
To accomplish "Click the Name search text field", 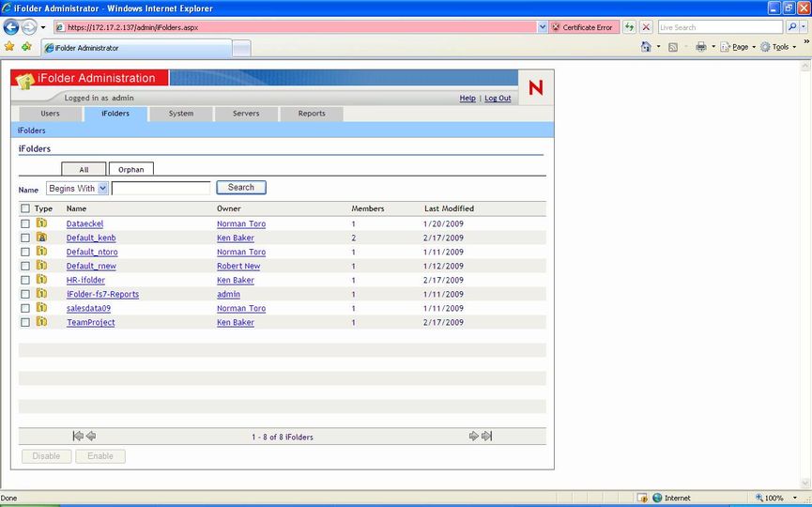I will tap(161, 188).
